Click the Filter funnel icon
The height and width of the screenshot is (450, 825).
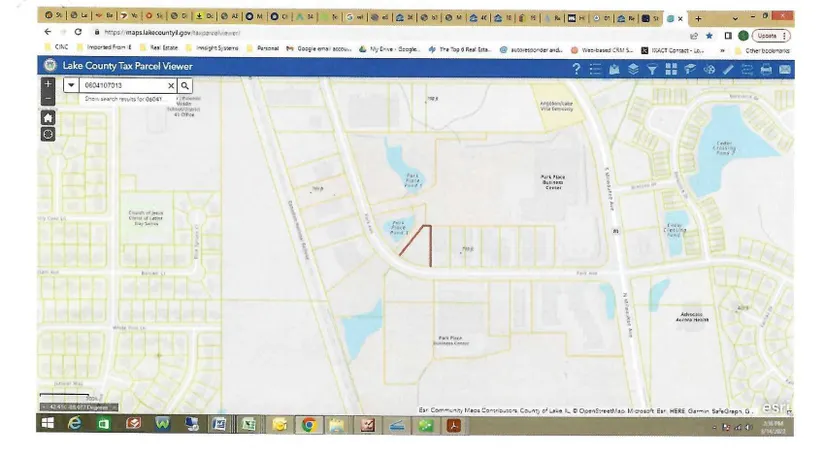click(x=652, y=68)
